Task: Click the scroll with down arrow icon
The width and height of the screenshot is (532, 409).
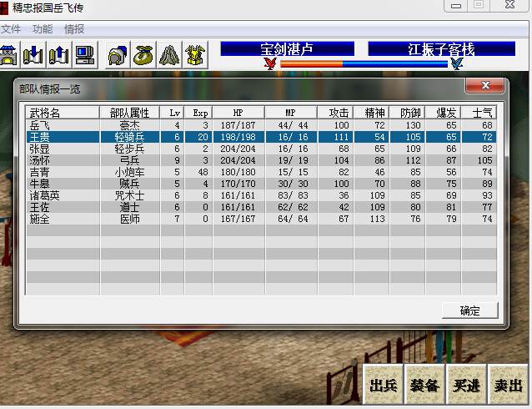Action: pyautogui.click(x=33, y=55)
